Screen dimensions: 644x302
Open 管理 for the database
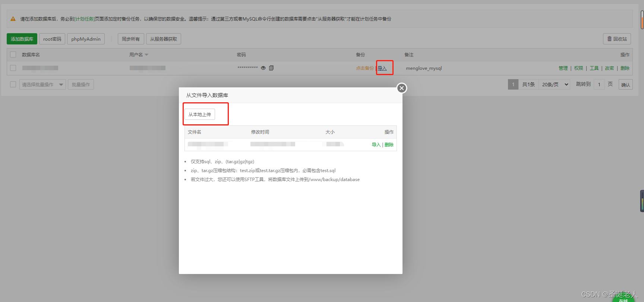pos(563,68)
